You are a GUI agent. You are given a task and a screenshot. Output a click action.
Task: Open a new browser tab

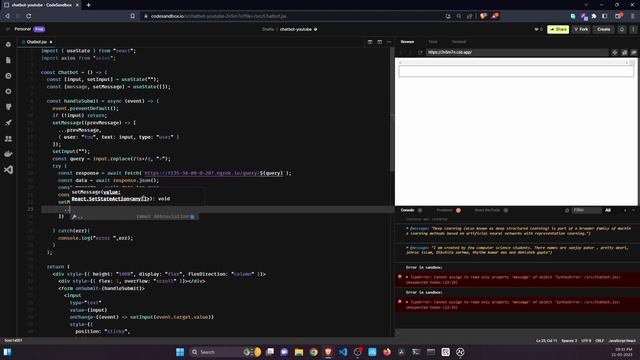click(x=89, y=5)
